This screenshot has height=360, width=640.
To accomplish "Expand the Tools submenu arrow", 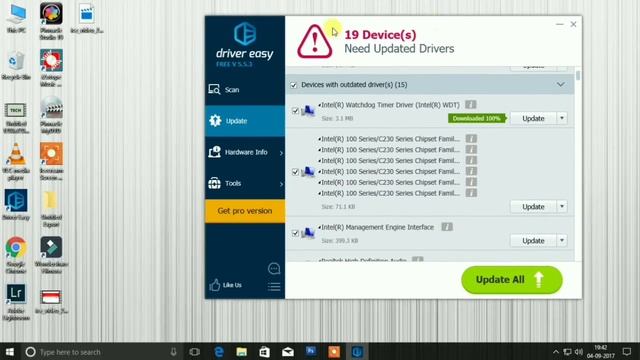I will [281, 184].
